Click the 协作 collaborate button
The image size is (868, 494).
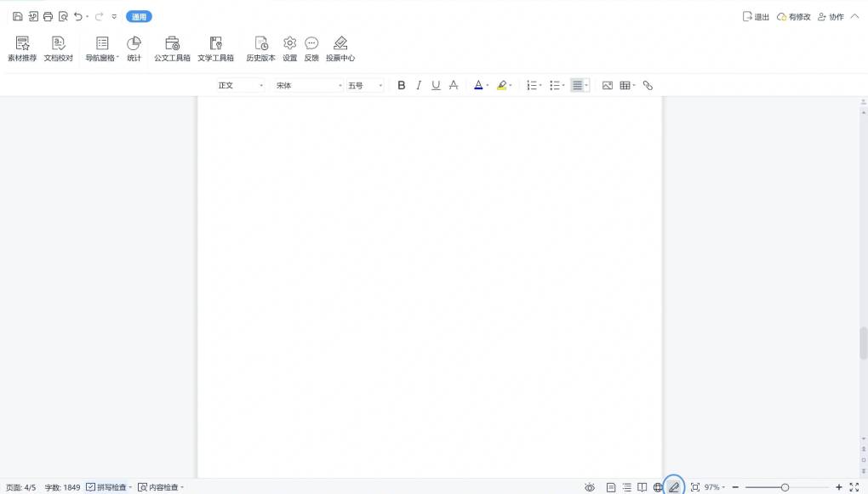832,15
